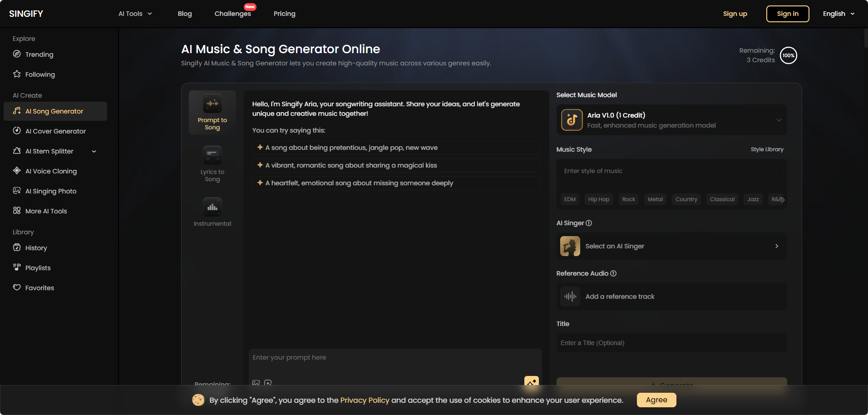Click the Sign in button
This screenshot has width=868, height=415.
[x=788, y=14]
